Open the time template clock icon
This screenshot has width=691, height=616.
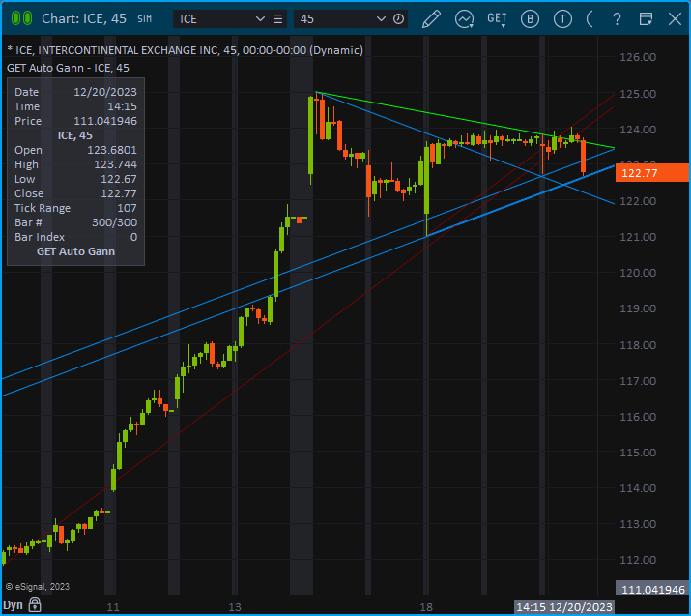click(x=398, y=19)
